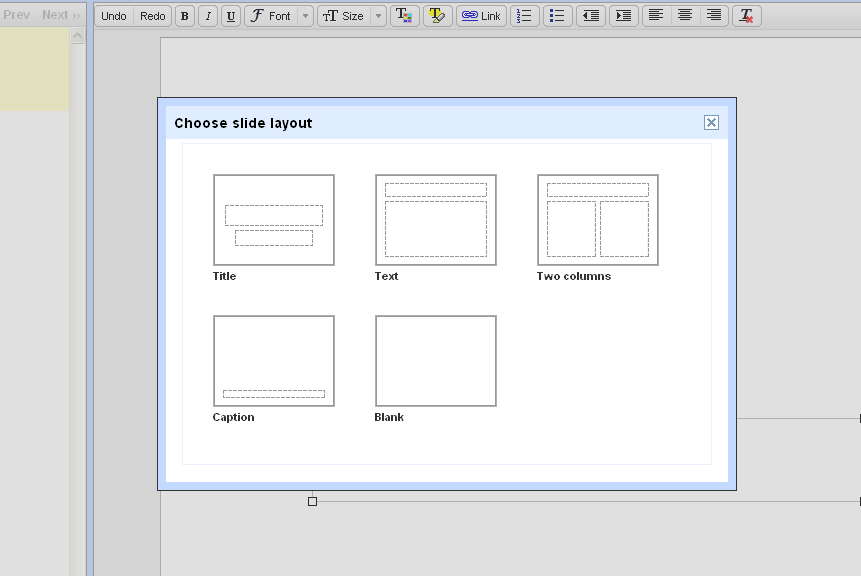Click the 'Title' layout label
This screenshot has width=861, height=576.
point(224,276)
